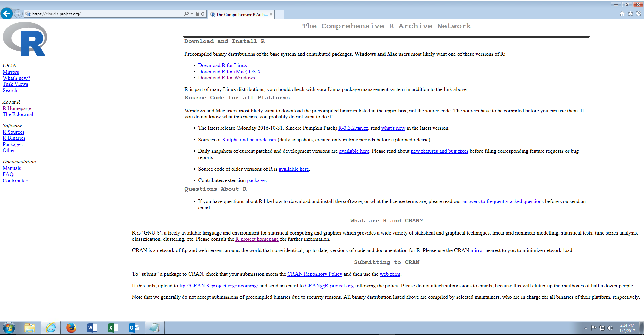Viewport: 644px width, 335px height.
Task: Click Action Center flag tray icon
Action: (x=594, y=328)
